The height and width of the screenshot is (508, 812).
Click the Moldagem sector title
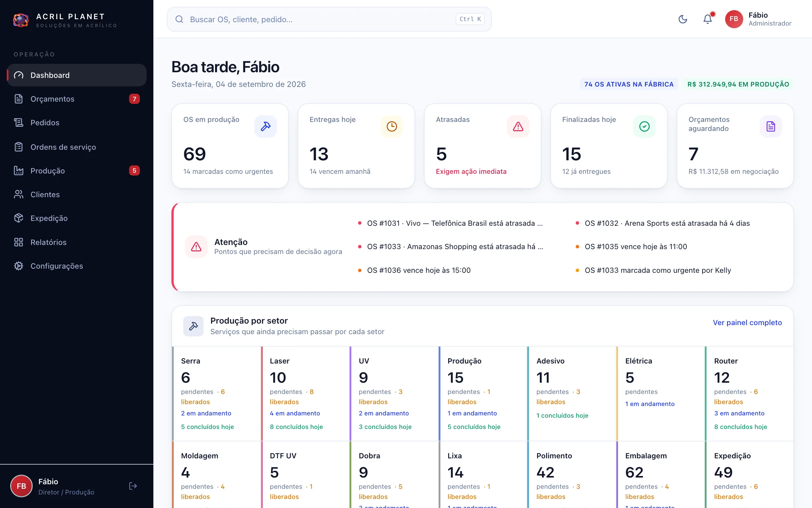(x=200, y=456)
